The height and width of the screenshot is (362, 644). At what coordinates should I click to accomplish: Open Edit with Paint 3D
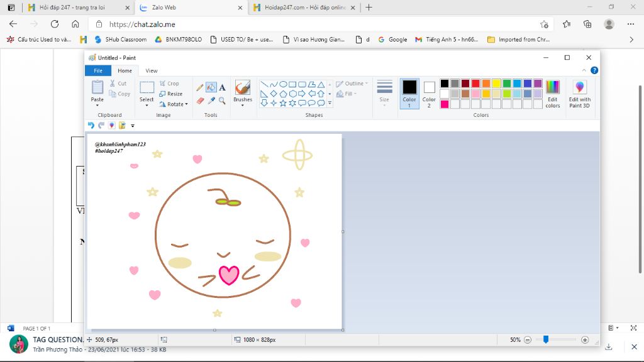click(579, 94)
